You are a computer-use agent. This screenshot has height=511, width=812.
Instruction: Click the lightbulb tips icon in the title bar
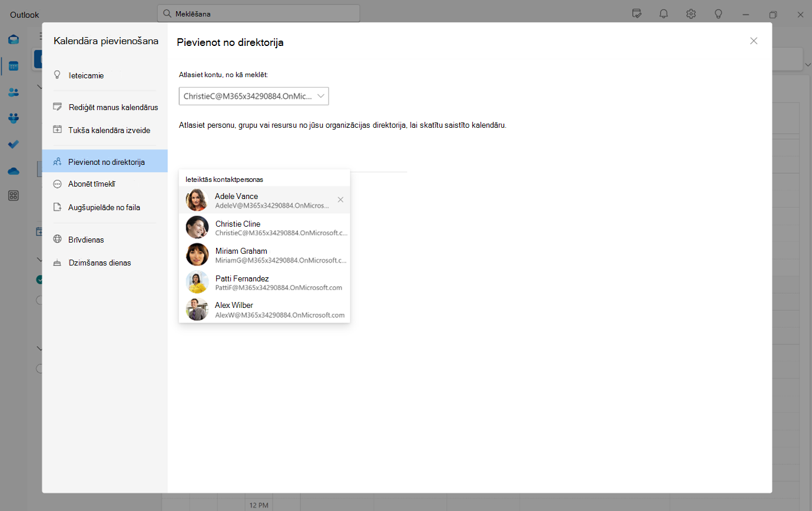[x=718, y=14]
